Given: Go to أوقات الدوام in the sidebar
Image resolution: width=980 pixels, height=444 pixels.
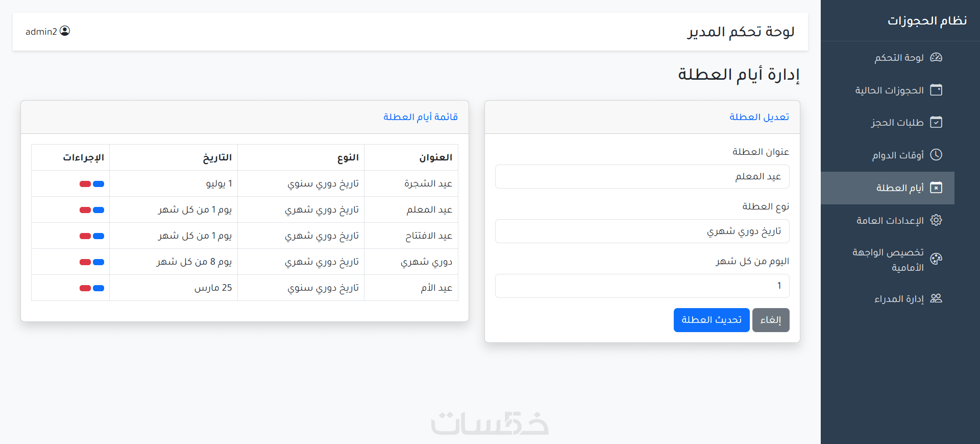Looking at the screenshot, I should click(x=898, y=155).
